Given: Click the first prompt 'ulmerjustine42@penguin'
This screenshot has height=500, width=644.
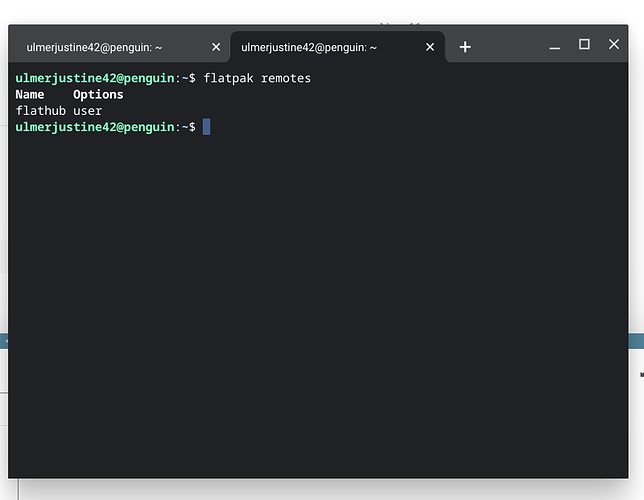Looking at the screenshot, I should click(95, 78).
